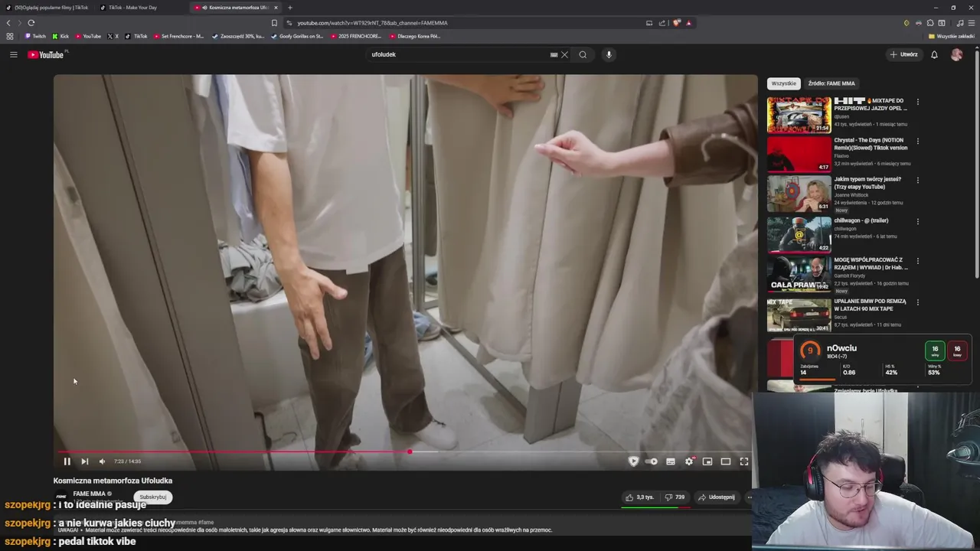Open 'Jakim typem twórcy jesteś?' video
This screenshot has width=980, height=551.
[x=867, y=183]
